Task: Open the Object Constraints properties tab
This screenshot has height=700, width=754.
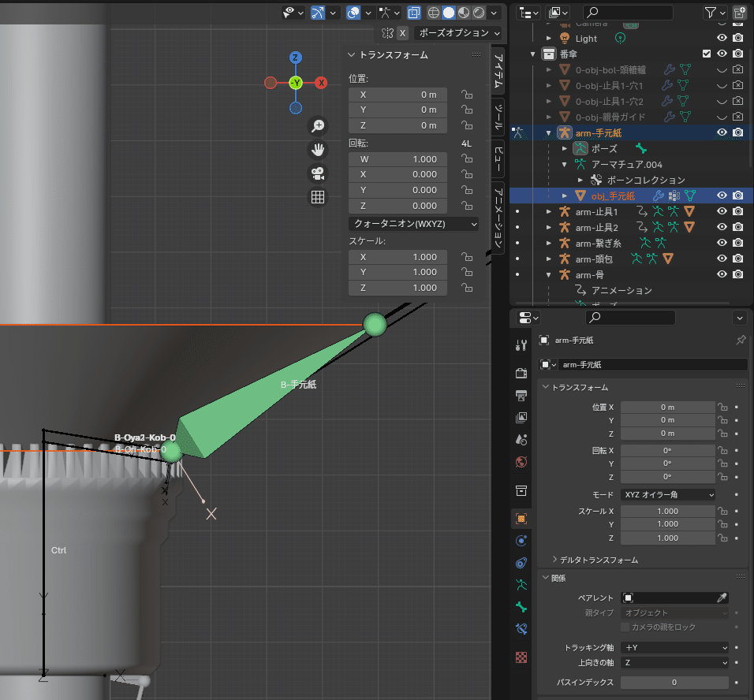Action: [521, 563]
